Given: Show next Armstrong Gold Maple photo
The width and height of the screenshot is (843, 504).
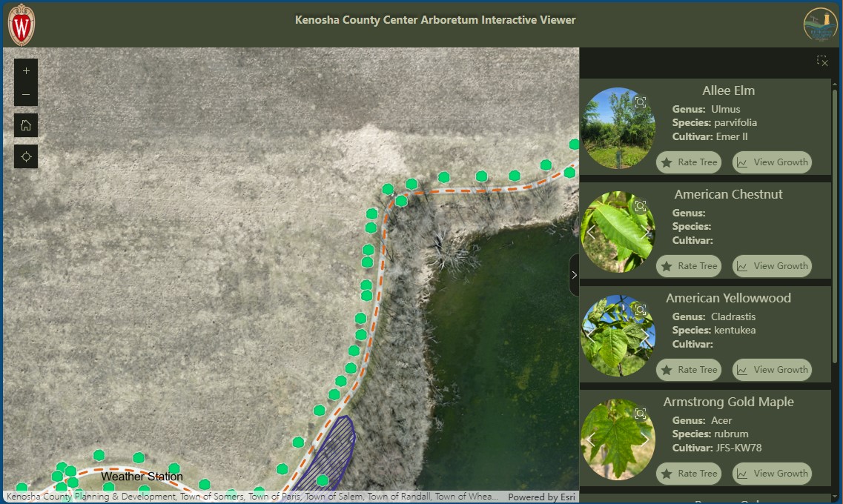Looking at the screenshot, I should click(x=644, y=440).
